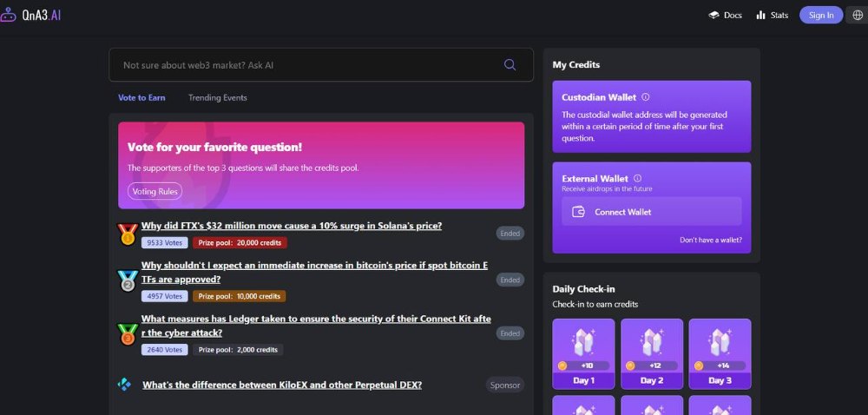Click the +10 credit coin icon

[562, 366]
